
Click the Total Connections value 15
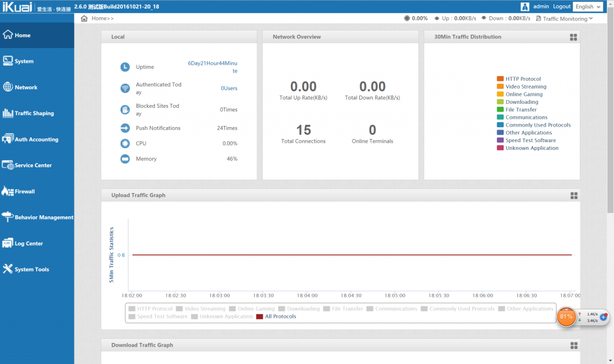point(303,130)
